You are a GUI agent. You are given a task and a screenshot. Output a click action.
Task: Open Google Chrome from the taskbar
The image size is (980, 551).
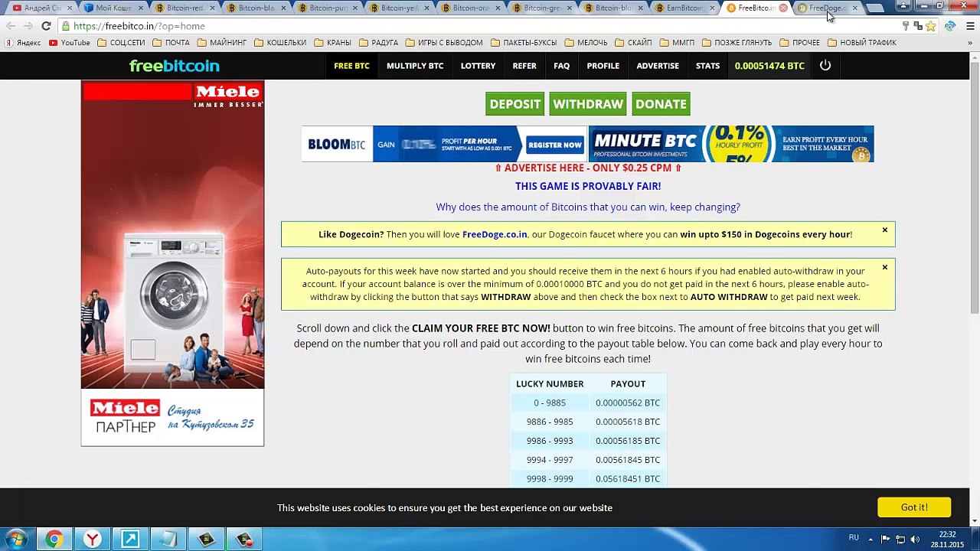pyautogui.click(x=54, y=540)
